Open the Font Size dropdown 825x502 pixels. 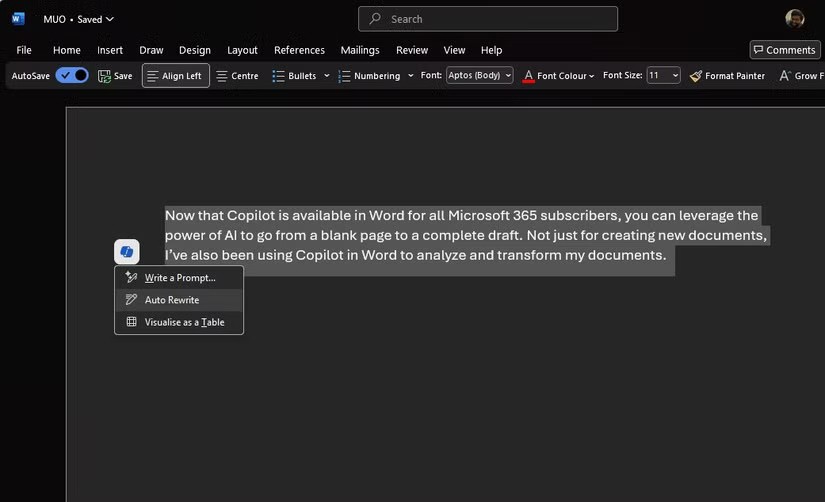click(x=663, y=76)
